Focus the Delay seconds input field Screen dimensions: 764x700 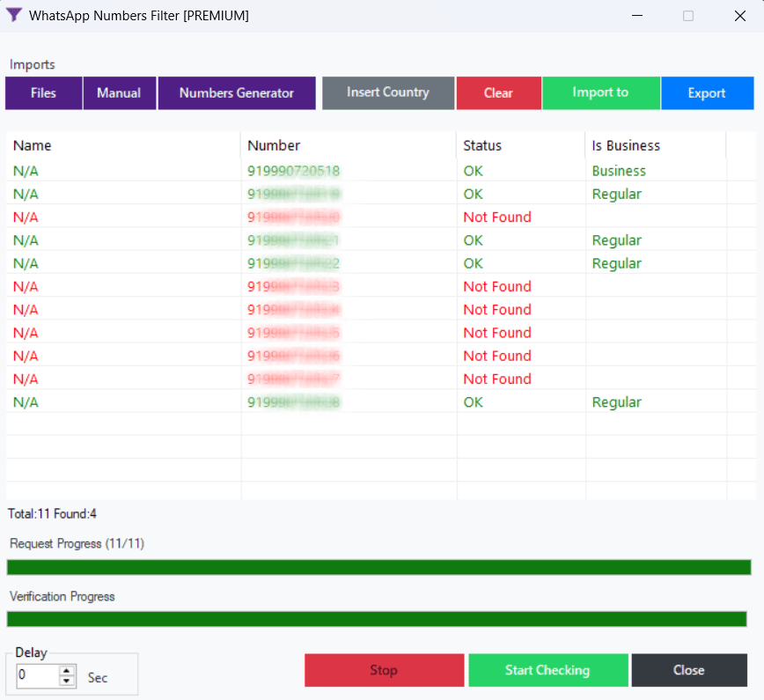[x=39, y=676]
